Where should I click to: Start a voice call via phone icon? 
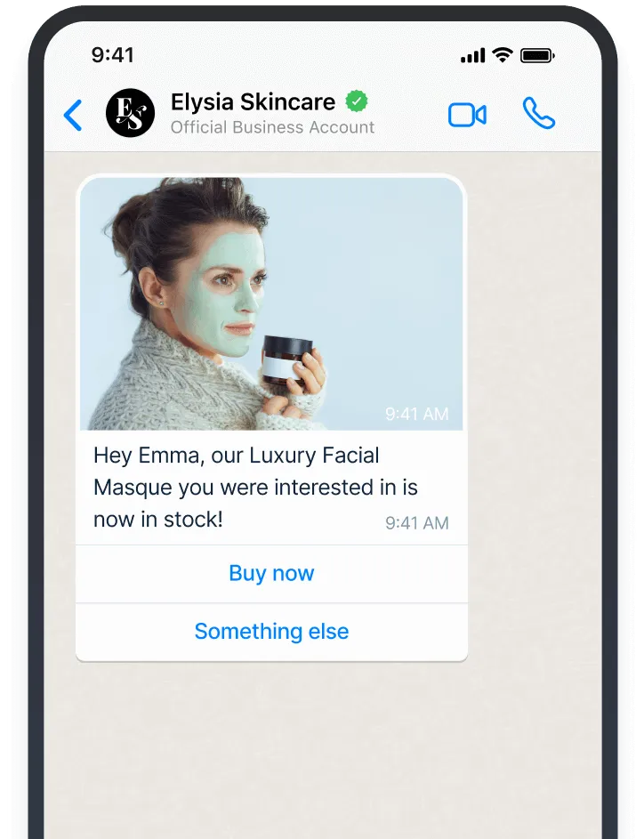(x=539, y=113)
